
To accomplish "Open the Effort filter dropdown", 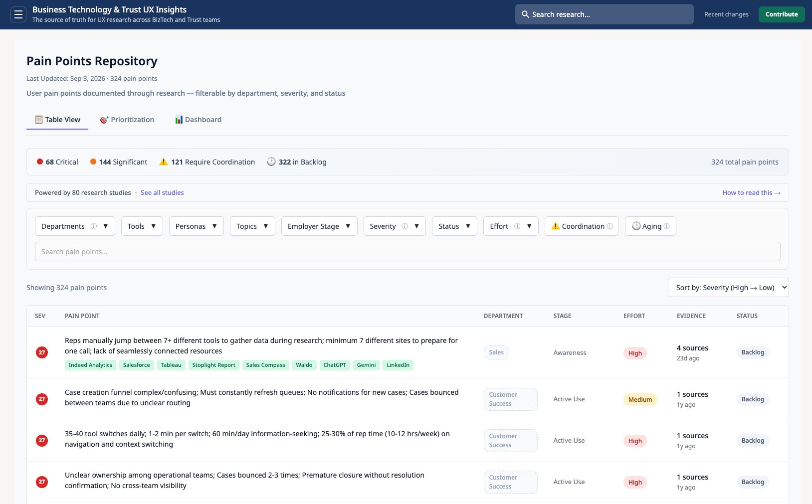I will (x=511, y=226).
